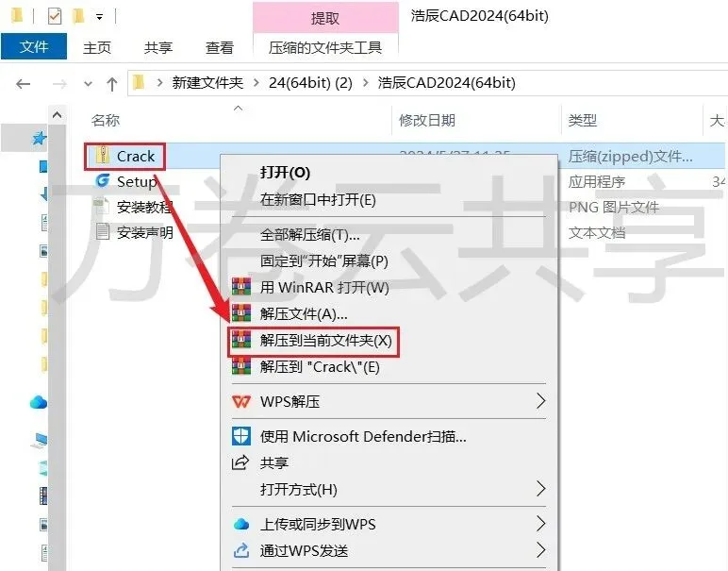This screenshot has width=728, height=571.
Task: Switch to the 共享 ribbon tab
Action: click(x=157, y=47)
